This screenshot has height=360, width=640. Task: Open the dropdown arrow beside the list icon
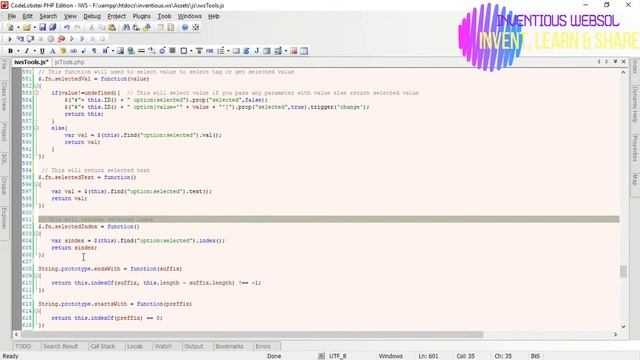[x=228, y=51]
